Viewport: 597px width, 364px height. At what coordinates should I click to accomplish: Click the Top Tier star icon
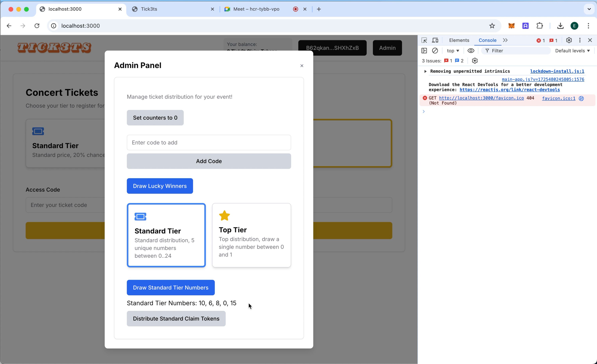(x=224, y=216)
